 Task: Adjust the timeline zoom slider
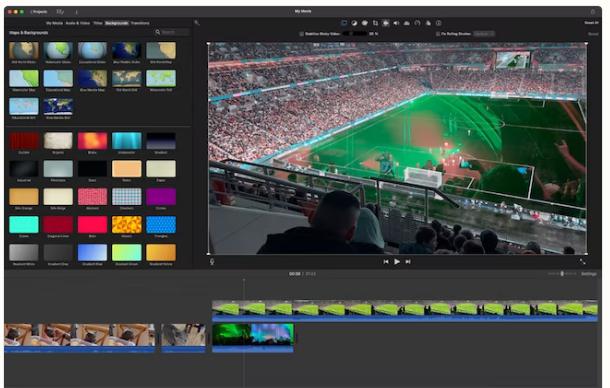point(562,274)
